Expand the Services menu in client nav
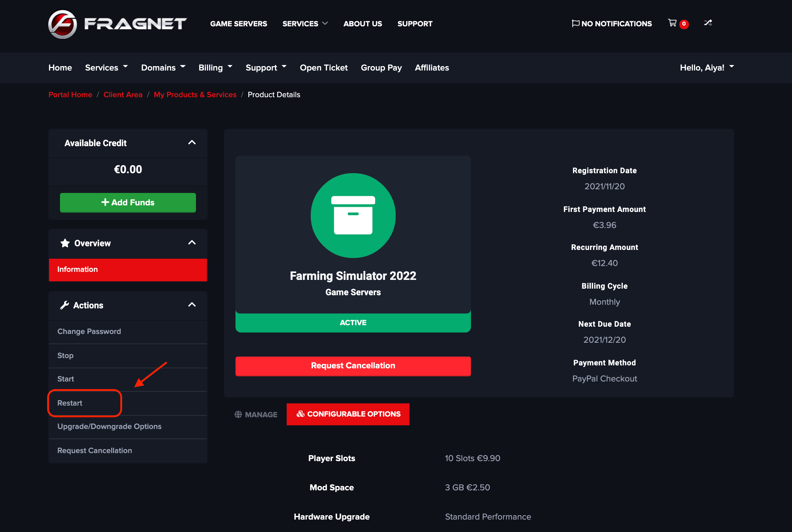 (x=106, y=68)
